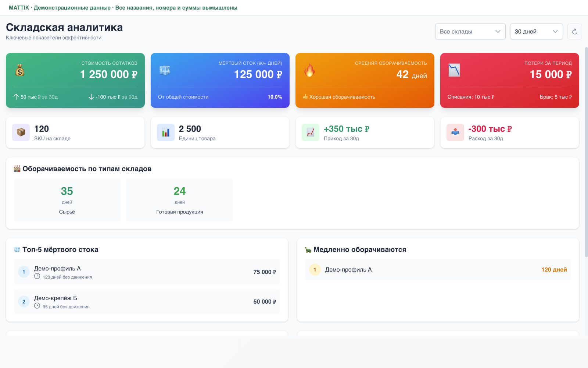Click the flame icon on Средняя оборачиваемость card
Image resolution: width=588 pixels, height=368 pixels.
[x=309, y=70]
